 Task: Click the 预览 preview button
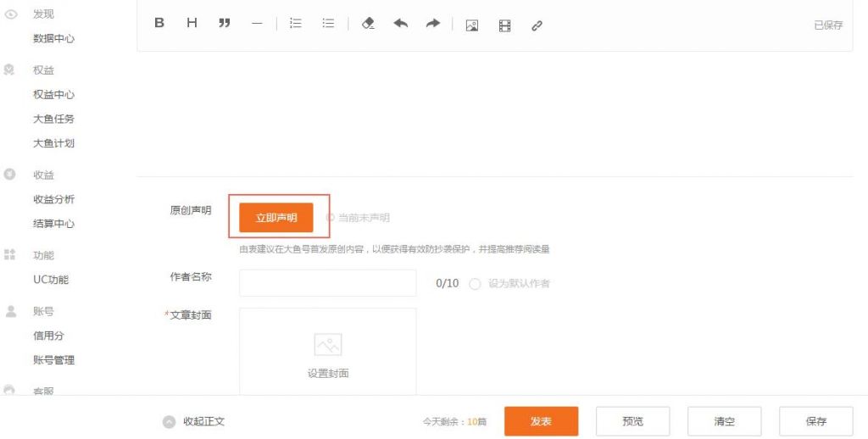click(x=632, y=421)
